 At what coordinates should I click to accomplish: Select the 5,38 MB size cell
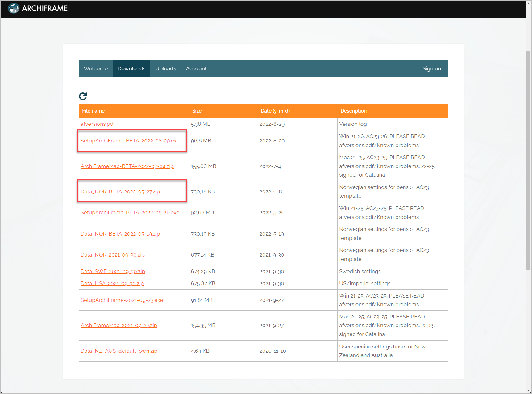click(223, 124)
